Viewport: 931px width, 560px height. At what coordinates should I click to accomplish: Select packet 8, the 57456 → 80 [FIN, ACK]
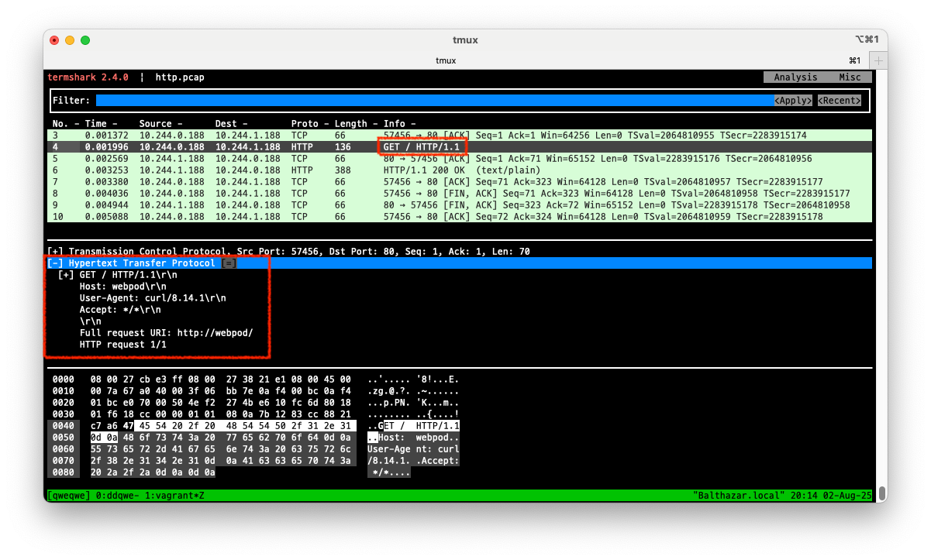click(460, 194)
